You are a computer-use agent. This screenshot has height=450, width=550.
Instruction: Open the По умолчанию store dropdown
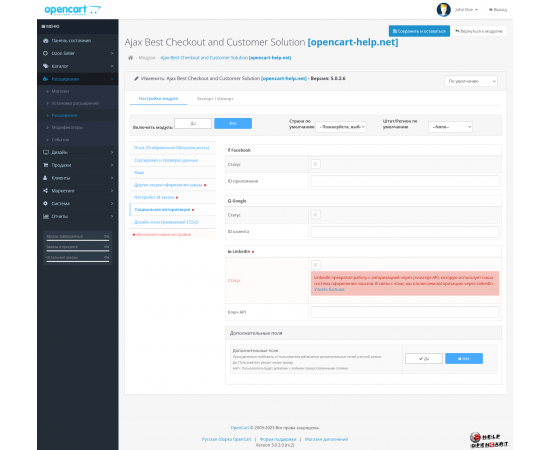pos(471,81)
